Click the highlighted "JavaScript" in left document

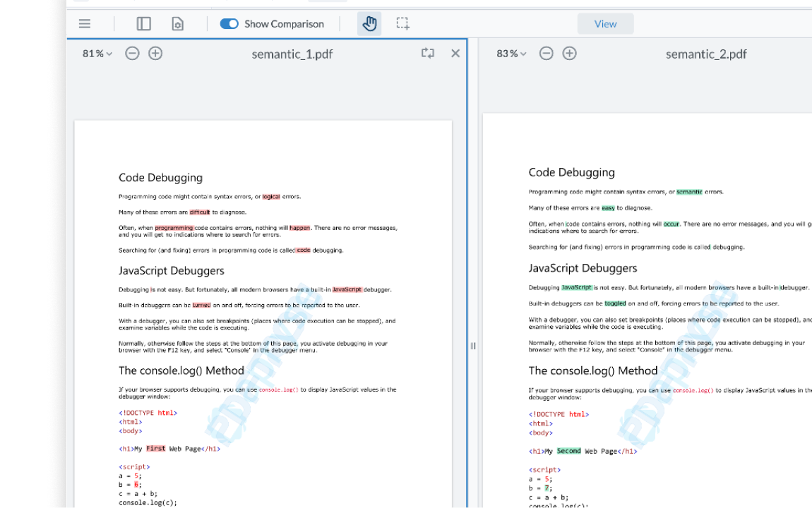pos(347,290)
